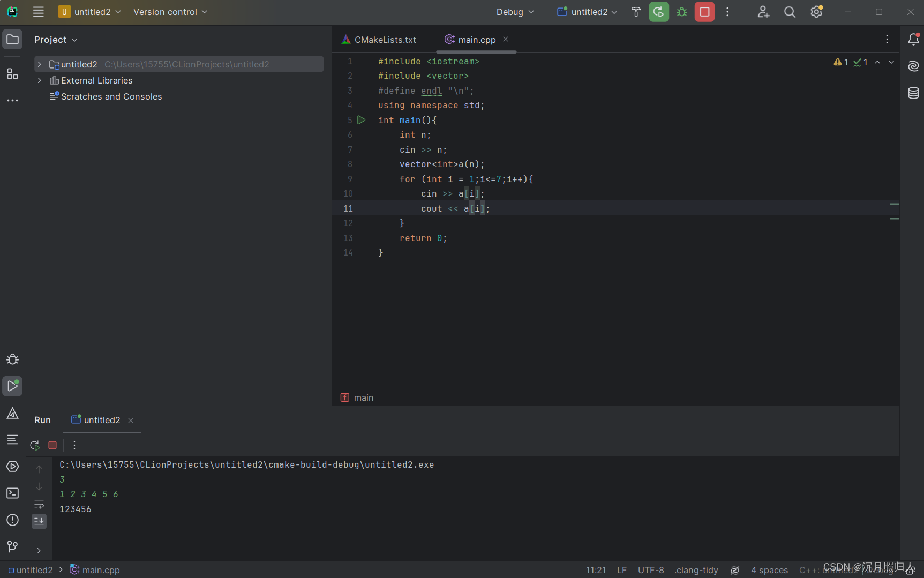Rerun program in Run panel toolbar
Image resolution: width=924 pixels, height=578 pixels.
[x=35, y=445]
